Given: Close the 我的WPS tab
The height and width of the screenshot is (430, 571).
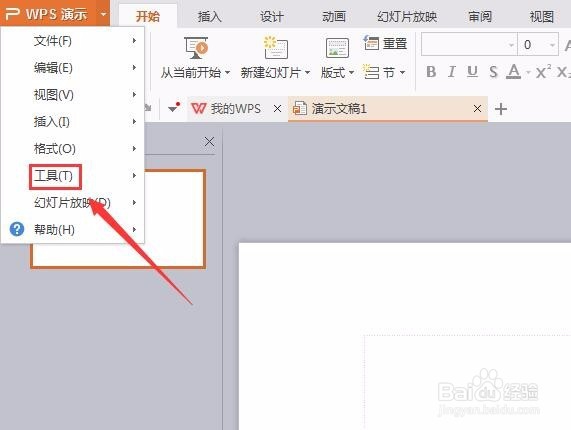Looking at the screenshot, I should tap(277, 109).
